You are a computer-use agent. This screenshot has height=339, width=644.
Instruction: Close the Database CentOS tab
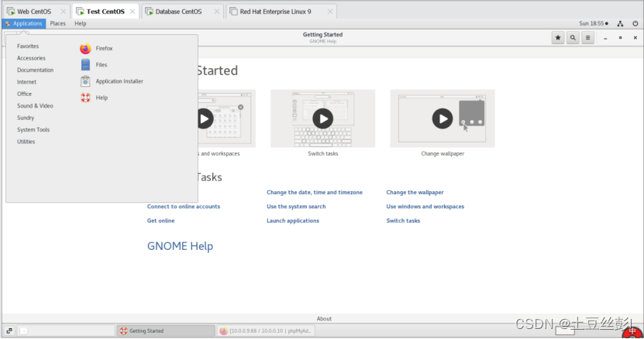point(216,12)
